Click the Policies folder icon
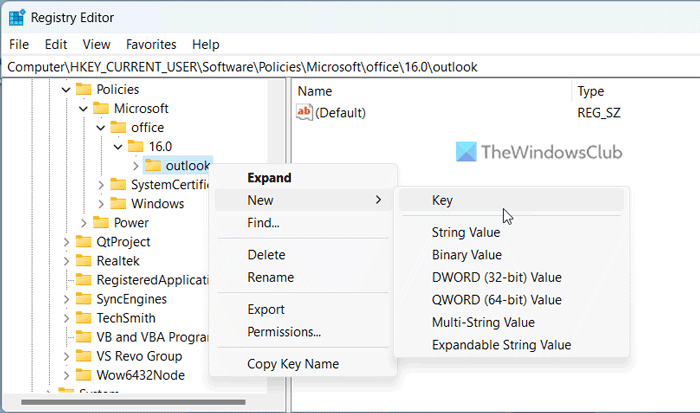 click(83, 89)
